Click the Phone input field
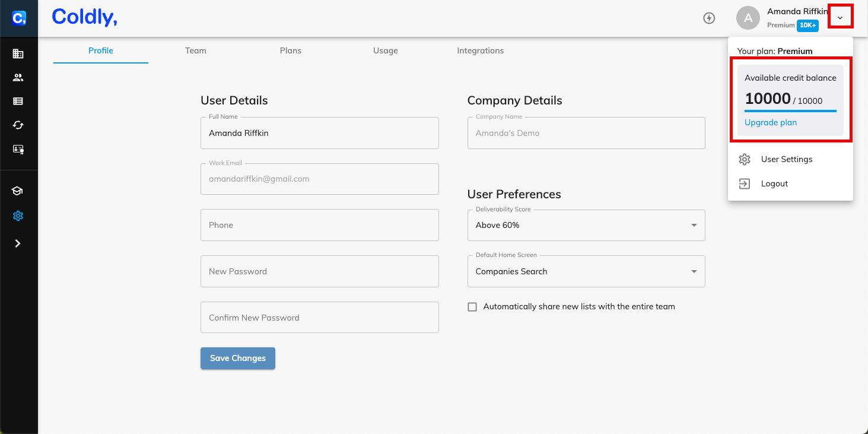Image resolution: width=868 pixels, height=434 pixels. coord(319,225)
